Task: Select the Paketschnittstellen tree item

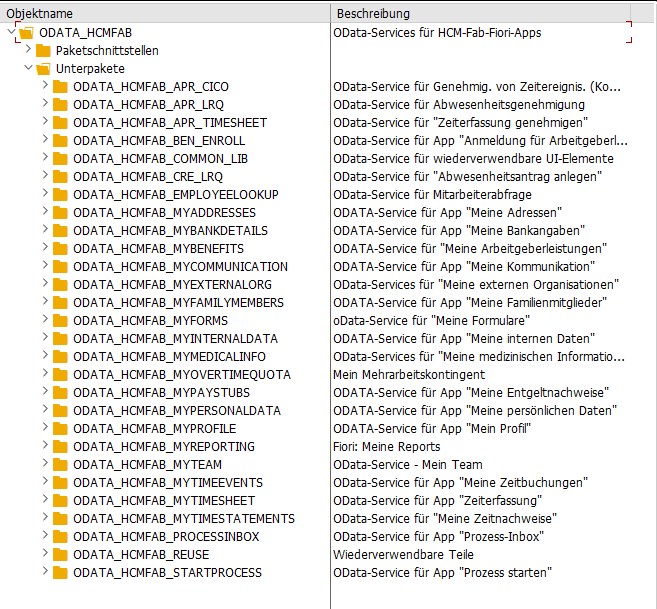Action: pos(107,51)
